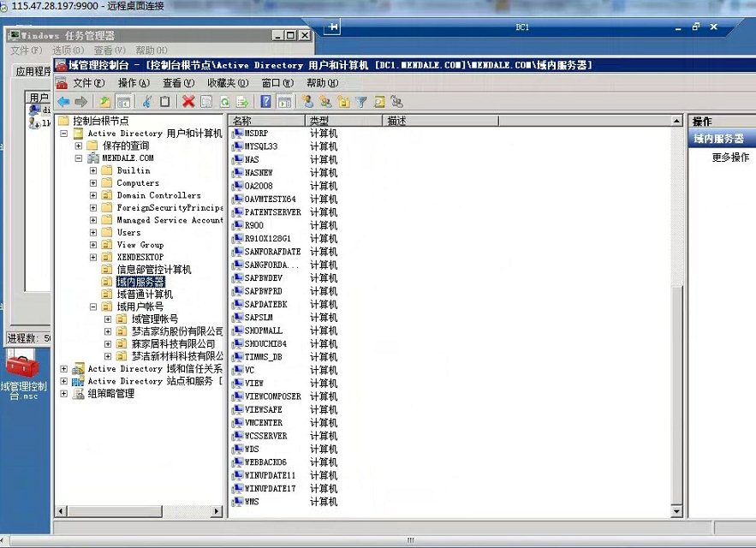The image size is (756, 548).
Task: Click the red toolbox icon in the console menu bar
Action: (x=62, y=83)
